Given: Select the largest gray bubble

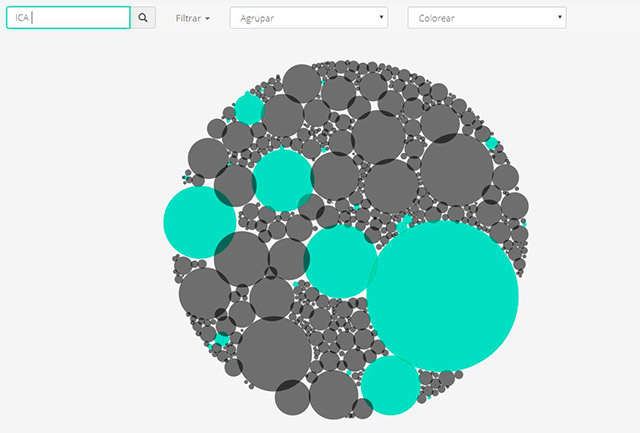Looking at the screenshot, I should [x=274, y=354].
